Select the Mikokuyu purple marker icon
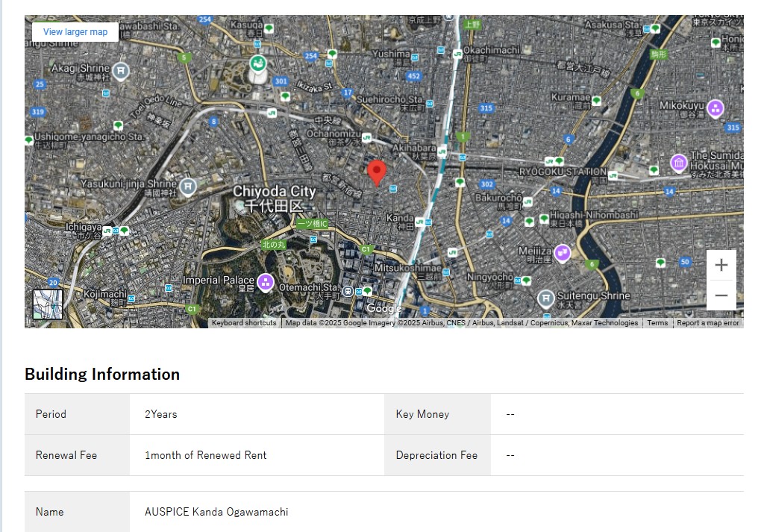 [716, 108]
